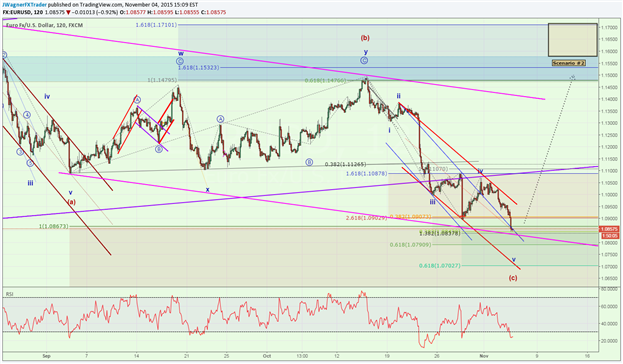Screen dimensions: 623x364
Task: Click the red 1.08575 price tag on the price axis
Action: click(609, 229)
